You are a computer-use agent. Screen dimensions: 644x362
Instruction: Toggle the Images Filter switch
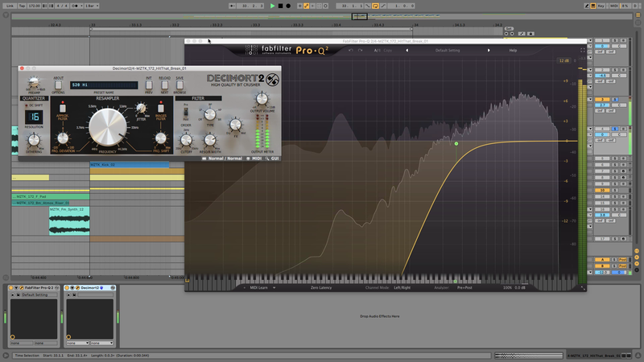pyautogui.click(x=160, y=108)
